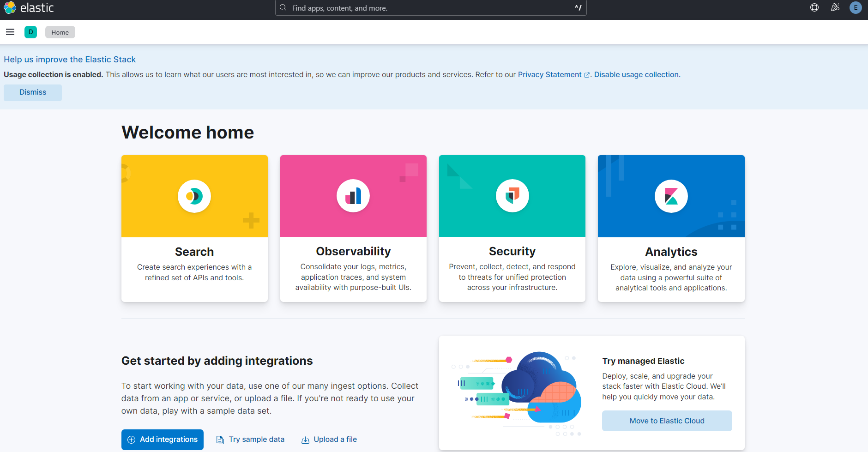Image resolution: width=868 pixels, height=452 pixels.
Task: Click the 'Welcome home' heading
Action: 187,133
